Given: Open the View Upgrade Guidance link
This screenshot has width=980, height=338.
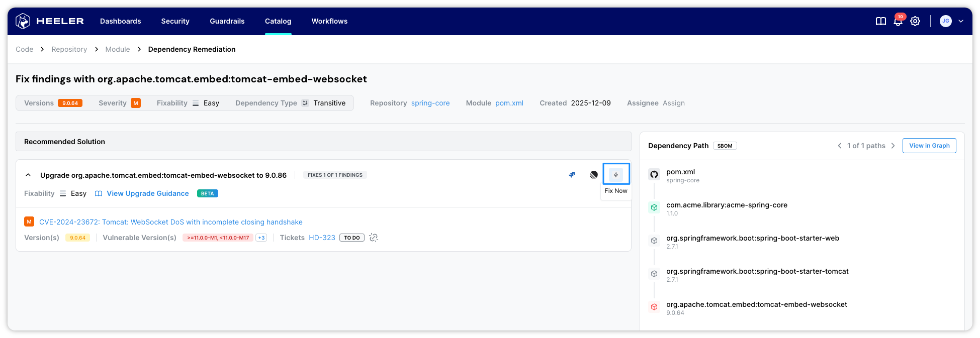Looking at the screenshot, I should [147, 193].
